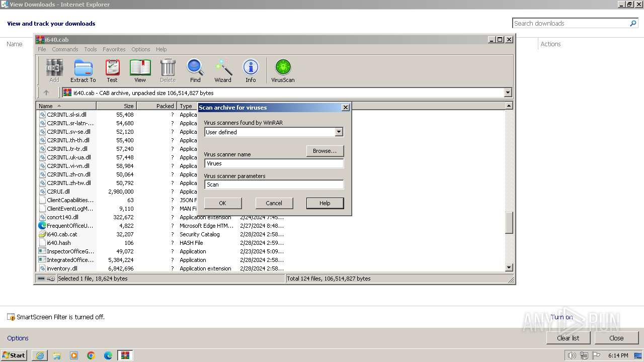Select WinRAR taskbar button
644x362 pixels.
(125, 355)
